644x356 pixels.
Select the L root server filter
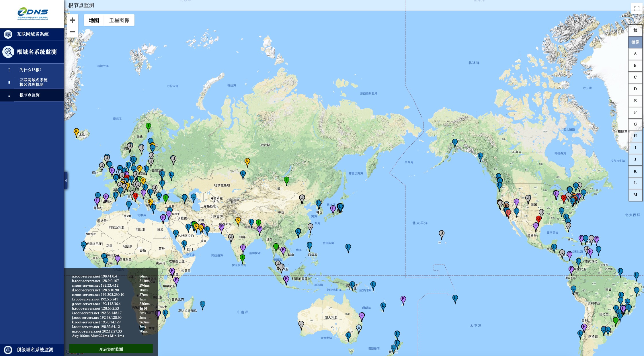tap(635, 183)
